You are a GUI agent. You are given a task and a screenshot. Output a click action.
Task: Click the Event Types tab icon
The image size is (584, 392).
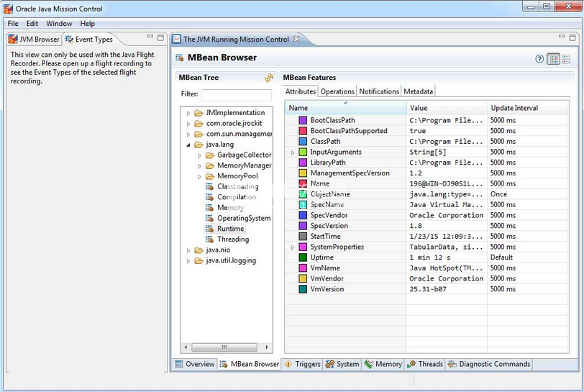(69, 39)
